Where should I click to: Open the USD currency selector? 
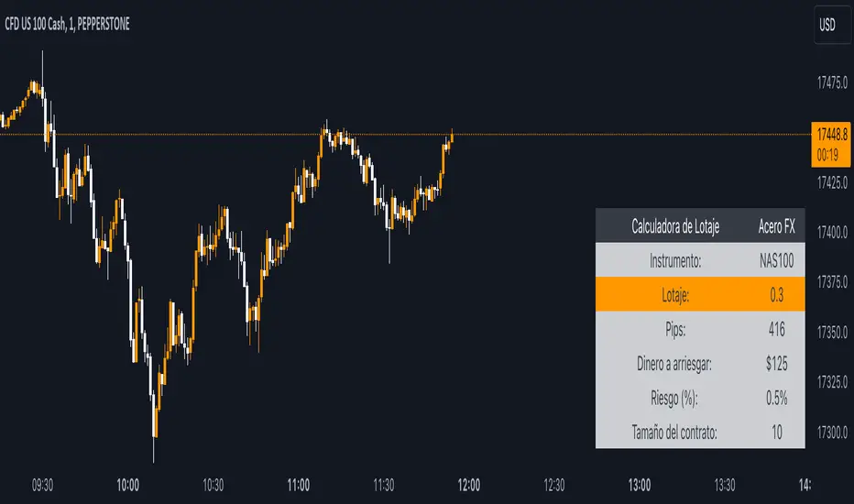pyautogui.click(x=829, y=26)
